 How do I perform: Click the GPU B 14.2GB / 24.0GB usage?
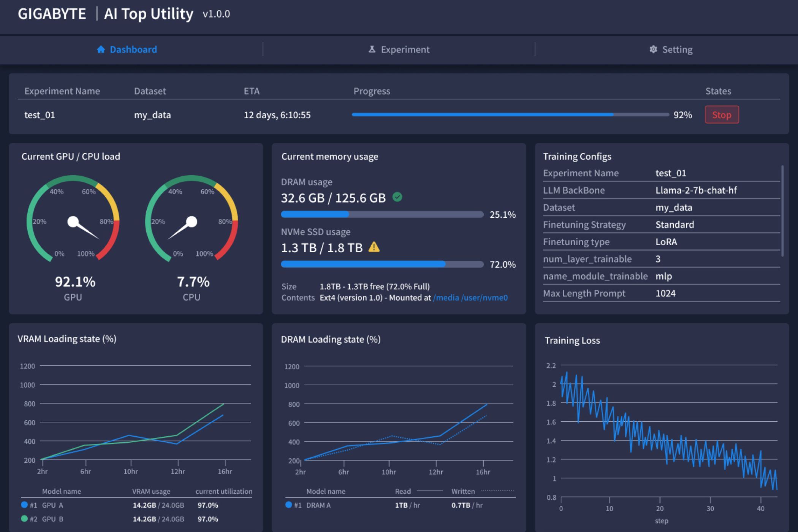pos(158,519)
